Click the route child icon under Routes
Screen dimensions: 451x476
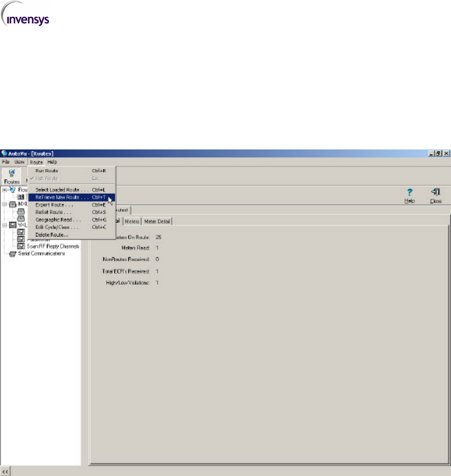coord(21,197)
